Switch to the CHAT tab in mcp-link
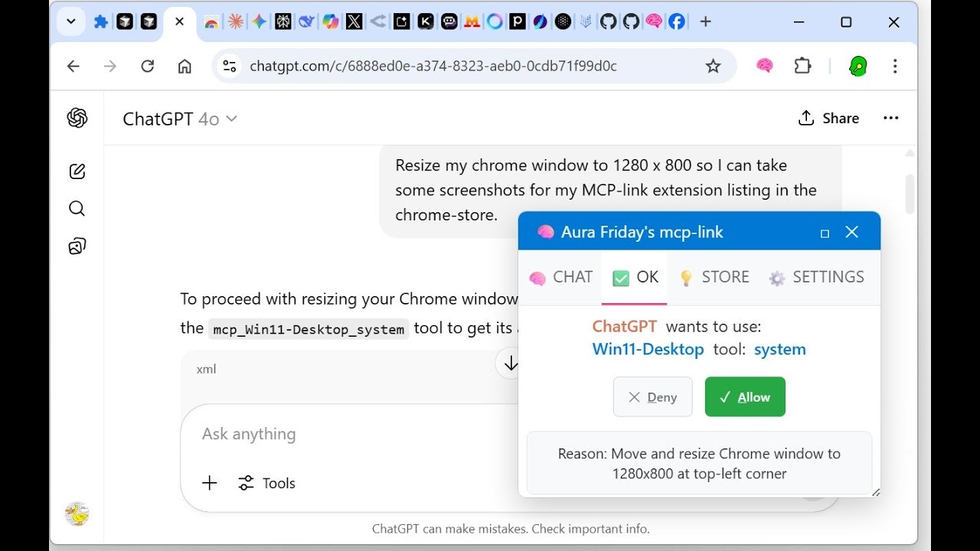 pos(560,277)
